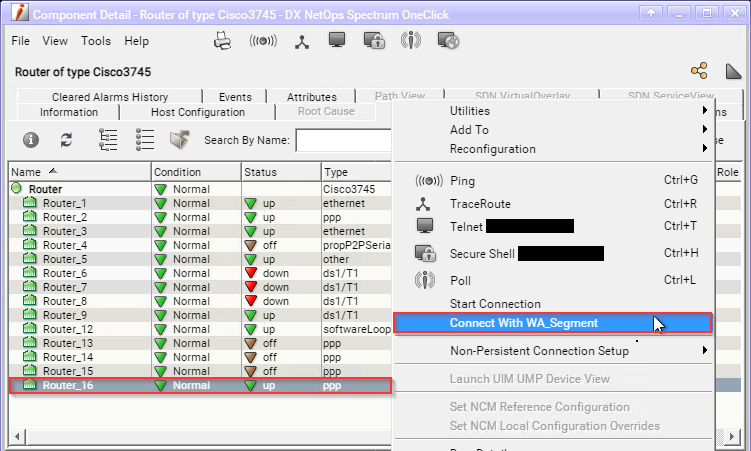Click the Secure Shell lock toolbar icon
Image resolution: width=751 pixels, height=451 pixels.
coord(374,41)
